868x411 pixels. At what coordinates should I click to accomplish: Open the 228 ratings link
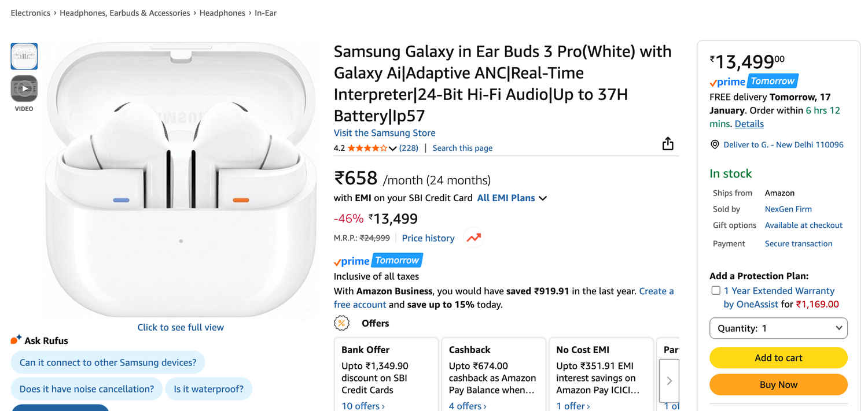click(x=409, y=148)
